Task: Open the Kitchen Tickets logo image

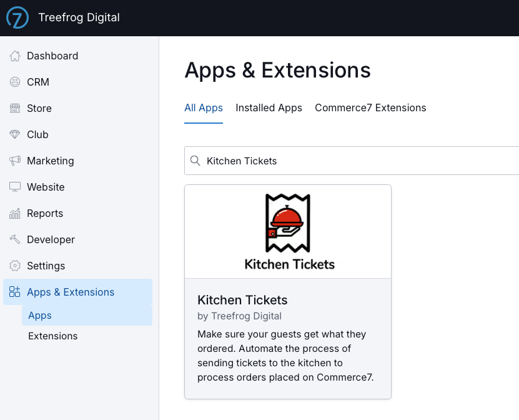Action: pyautogui.click(x=288, y=232)
